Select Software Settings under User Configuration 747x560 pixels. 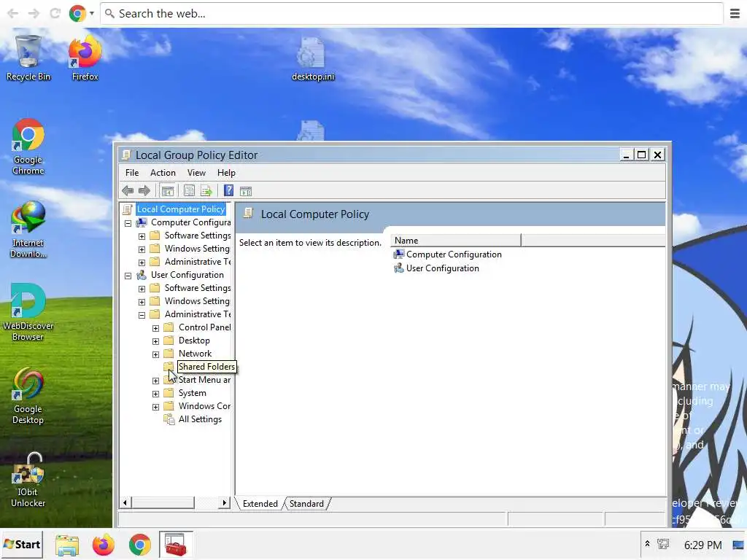click(198, 287)
